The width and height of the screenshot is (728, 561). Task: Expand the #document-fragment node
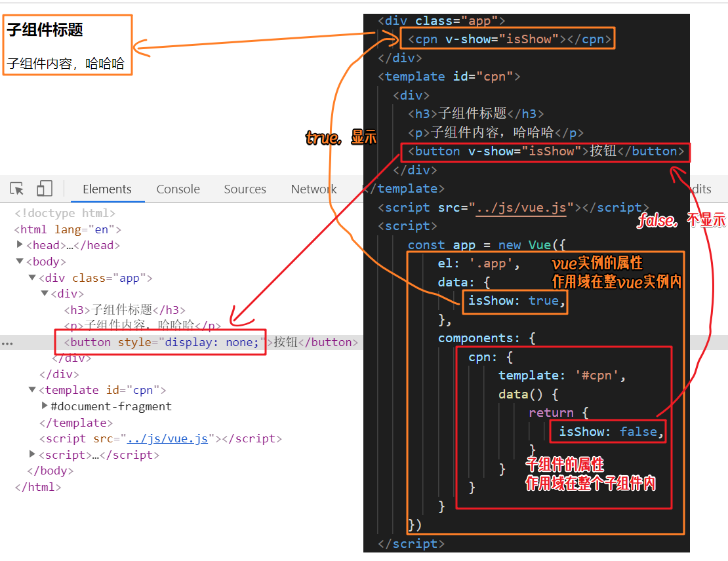(x=45, y=406)
